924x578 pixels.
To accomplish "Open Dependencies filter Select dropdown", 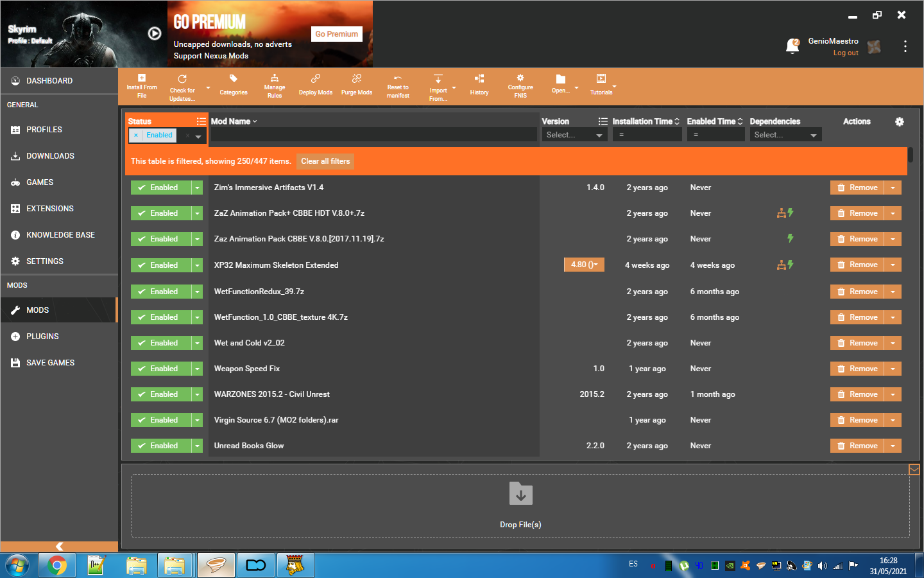I will point(785,135).
